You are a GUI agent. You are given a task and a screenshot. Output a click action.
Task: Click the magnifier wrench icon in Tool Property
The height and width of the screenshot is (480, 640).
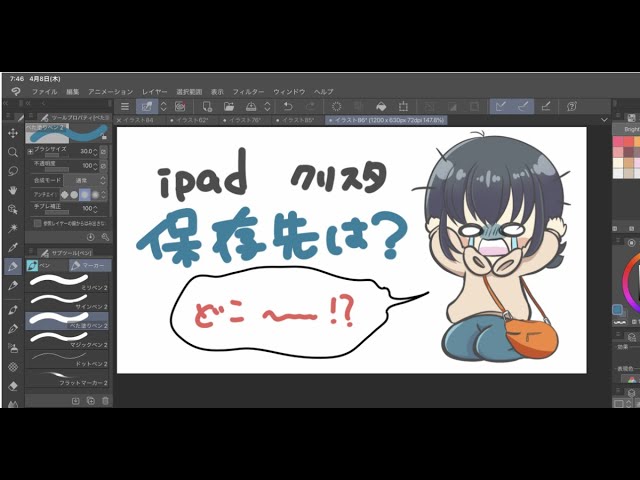click(105, 237)
